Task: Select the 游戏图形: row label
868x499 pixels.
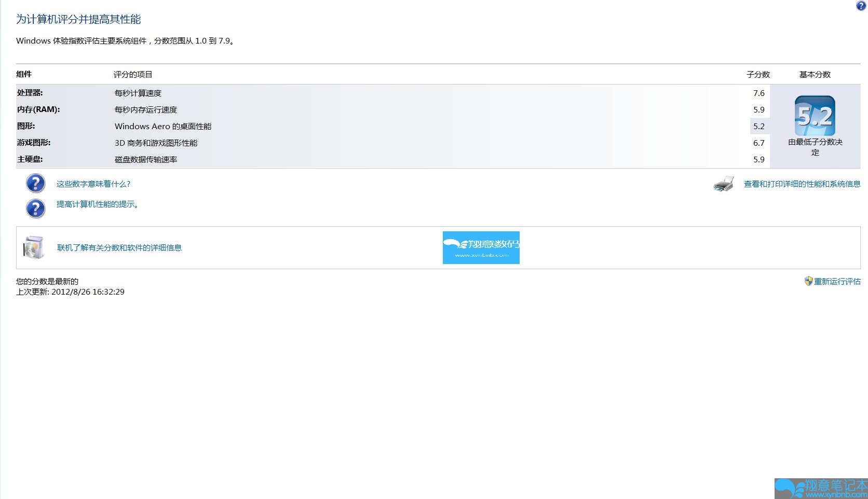Action: click(34, 143)
